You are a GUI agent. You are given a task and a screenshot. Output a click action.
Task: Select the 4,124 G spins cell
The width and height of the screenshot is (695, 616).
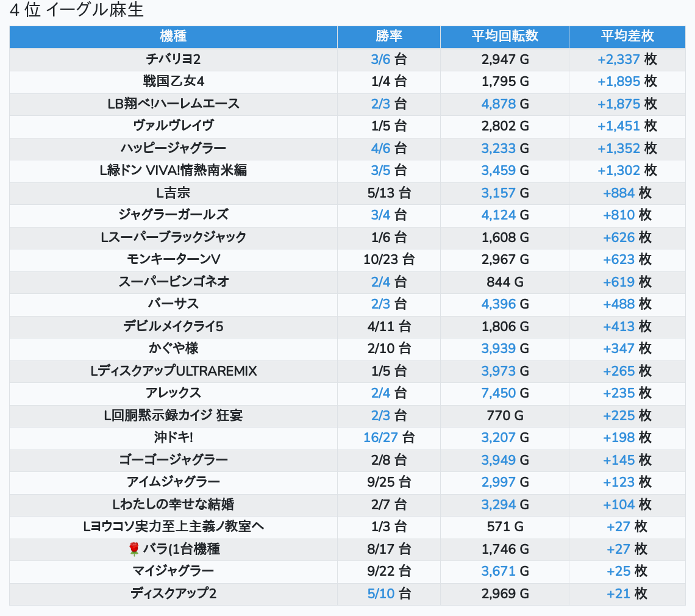[505, 215]
